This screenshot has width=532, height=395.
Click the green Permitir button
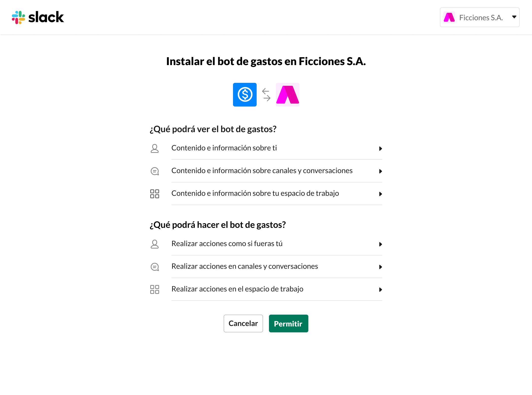coord(289,323)
